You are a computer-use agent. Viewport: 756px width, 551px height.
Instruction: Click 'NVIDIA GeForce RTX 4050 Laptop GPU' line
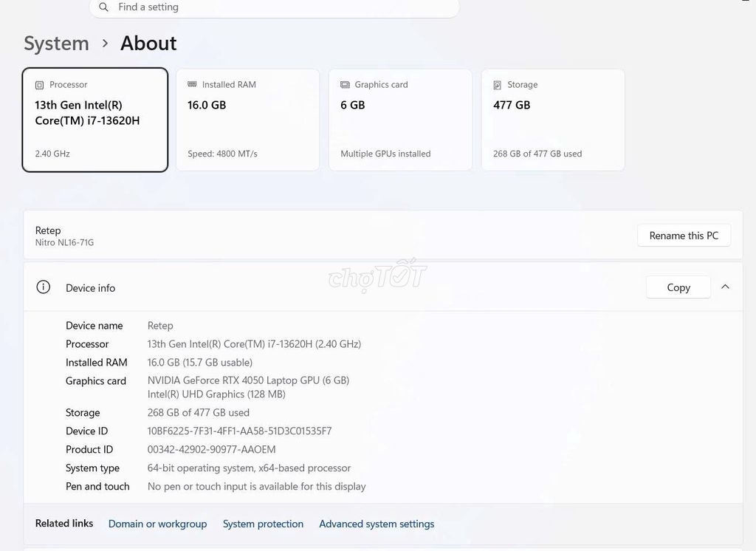pyautogui.click(x=248, y=380)
